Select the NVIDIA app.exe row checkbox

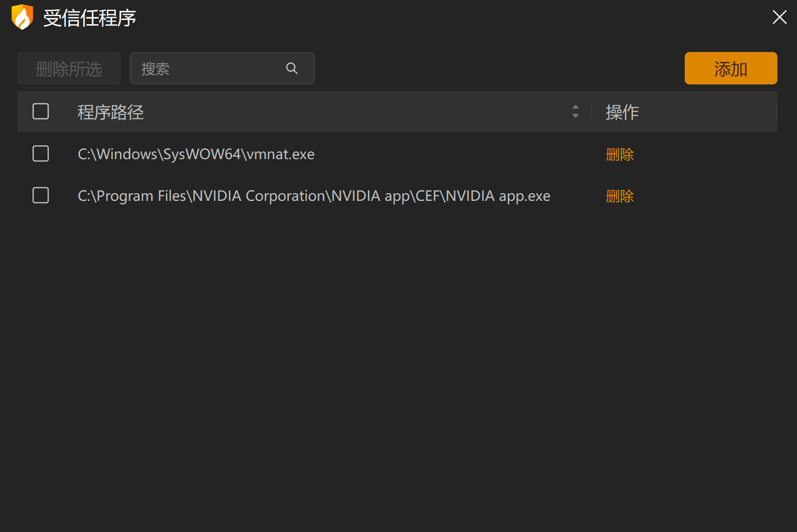pyautogui.click(x=41, y=195)
